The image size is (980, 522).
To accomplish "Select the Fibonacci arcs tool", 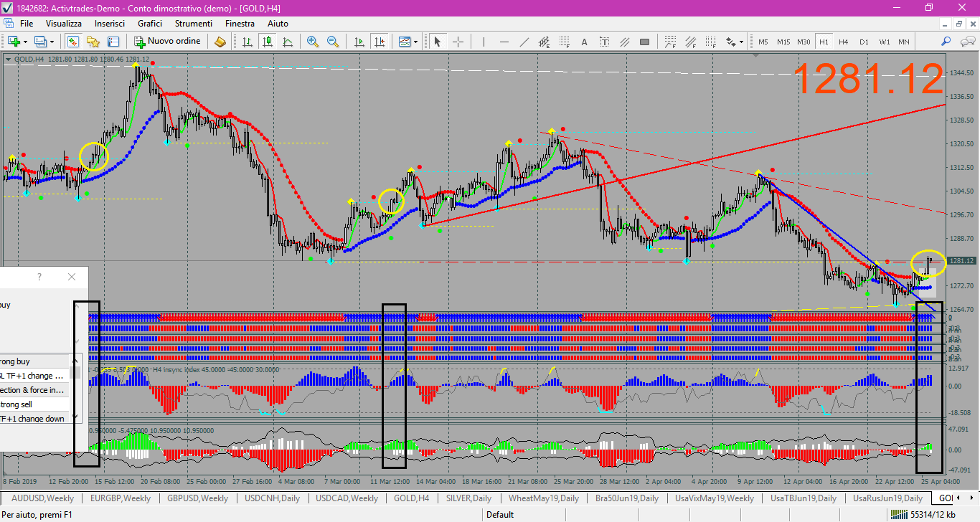I will [671, 42].
